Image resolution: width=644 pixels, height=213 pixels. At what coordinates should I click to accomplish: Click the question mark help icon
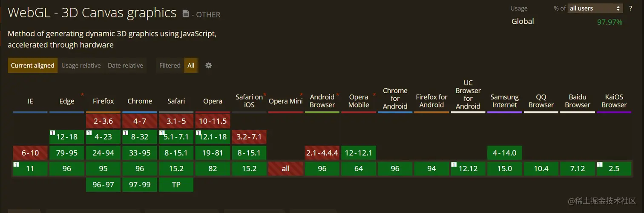[x=630, y=8]
